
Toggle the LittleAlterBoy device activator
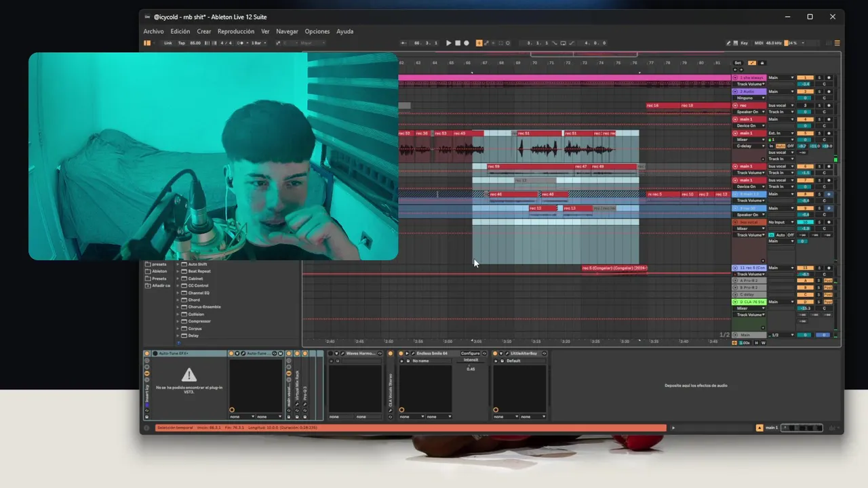click(x=495, y=353)
